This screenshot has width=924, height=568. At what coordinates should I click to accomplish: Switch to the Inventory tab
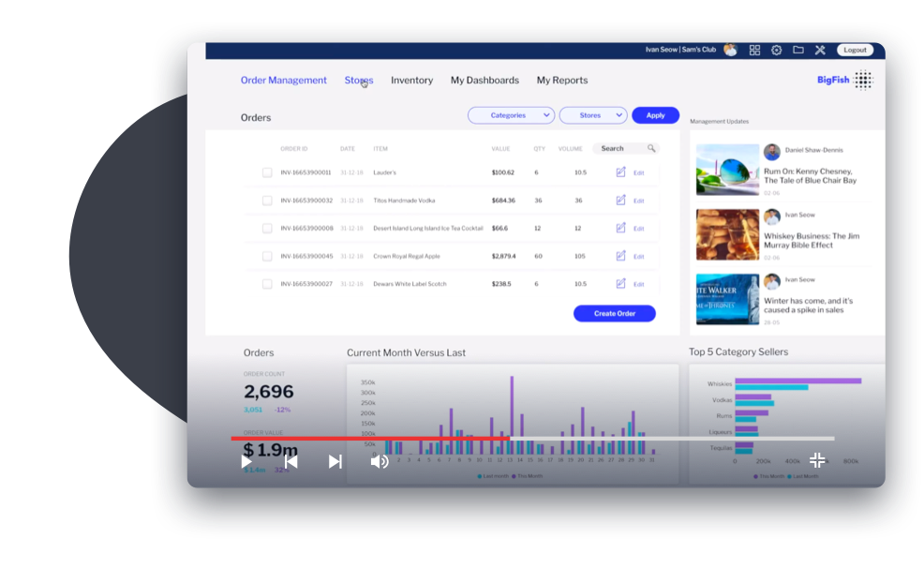click(x=412, y=80)
